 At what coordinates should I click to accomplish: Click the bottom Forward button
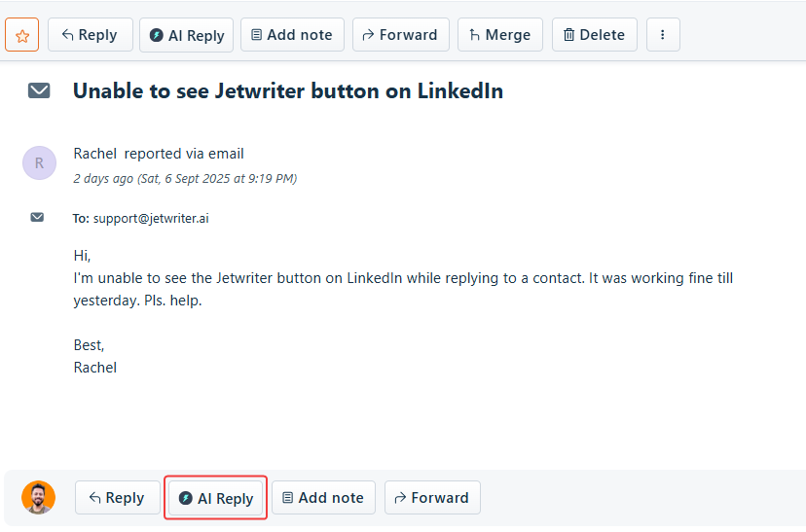pyautogui.click(x=431, y=498)
